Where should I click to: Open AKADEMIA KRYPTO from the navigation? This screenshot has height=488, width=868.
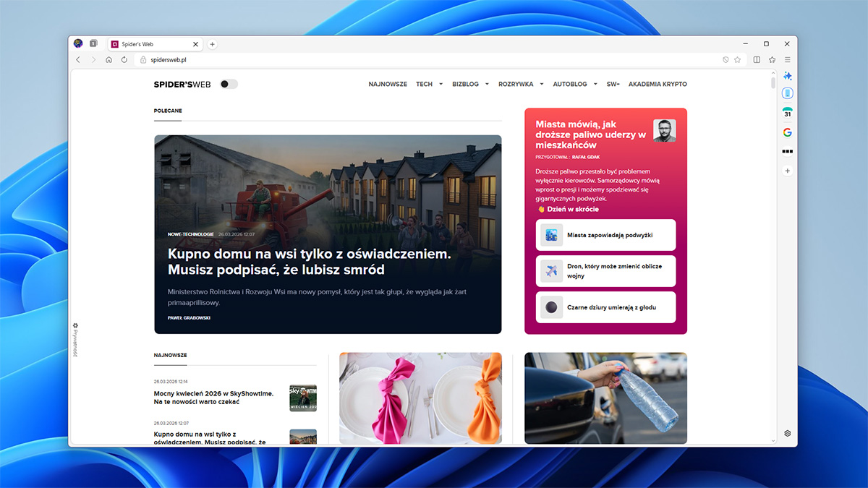pos(657,84)
